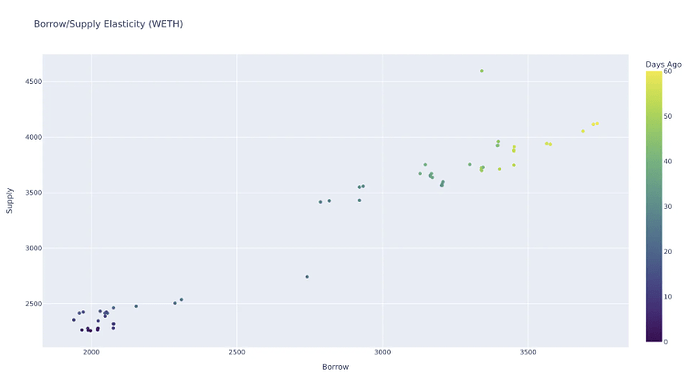Click the rightmost yellow data point

[597, 124]
